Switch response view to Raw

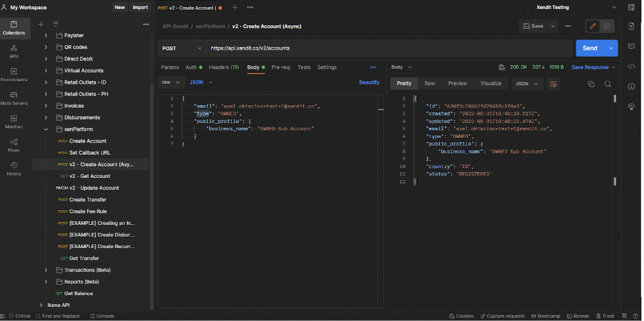[430, 83]
